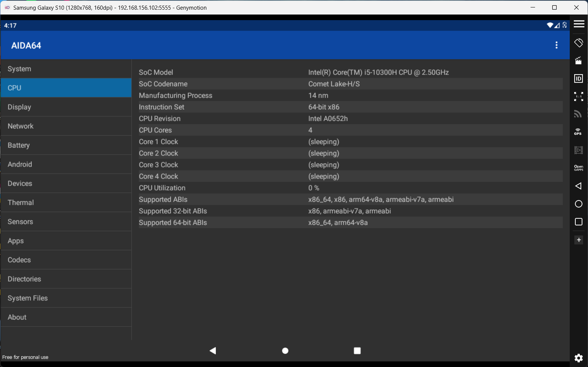Tap the Android Back navigation button
Screen dimensions: 588x367
click(x=213, y=351)
